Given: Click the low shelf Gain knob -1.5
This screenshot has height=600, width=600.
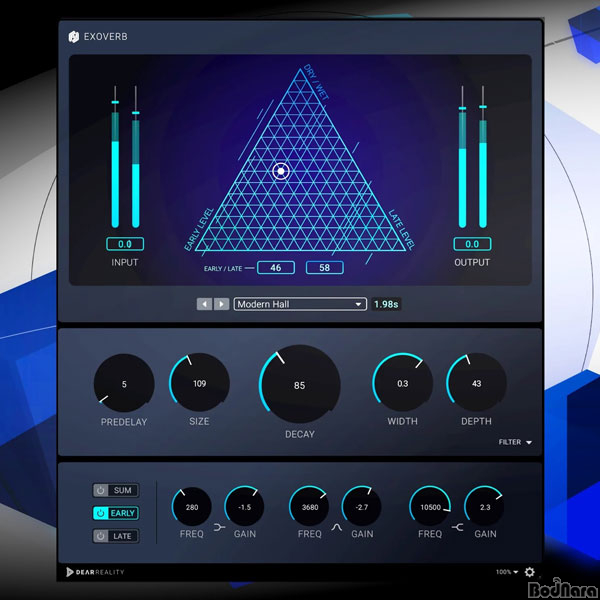Looking at the screenshot, I should tap(244, 507).
